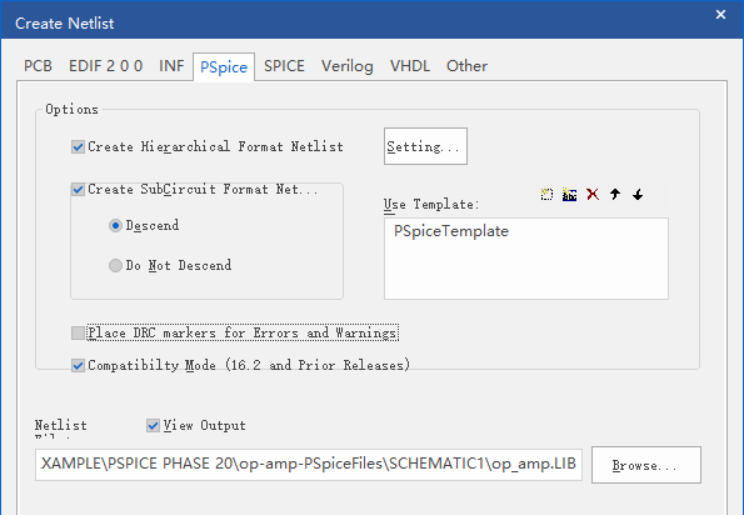Open the Setting... button
The width and height of the screenshot is (744, 515).
click(x=426, y=146)
